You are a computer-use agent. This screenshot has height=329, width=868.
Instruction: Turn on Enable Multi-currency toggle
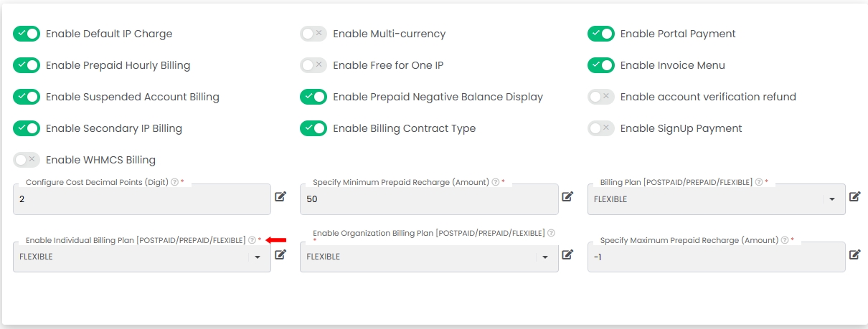coord(313,34)
